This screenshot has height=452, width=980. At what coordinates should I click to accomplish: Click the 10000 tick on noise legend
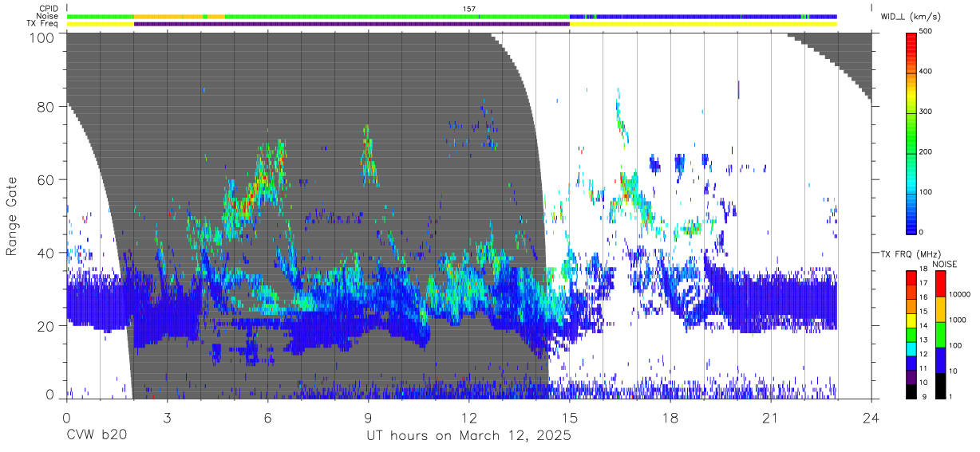pos(959,294)
